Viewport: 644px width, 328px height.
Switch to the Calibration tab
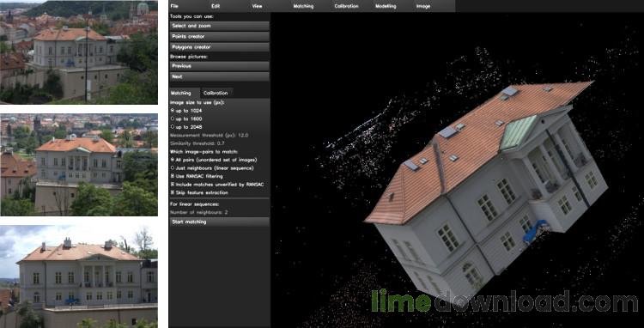(x=216, y=94)
